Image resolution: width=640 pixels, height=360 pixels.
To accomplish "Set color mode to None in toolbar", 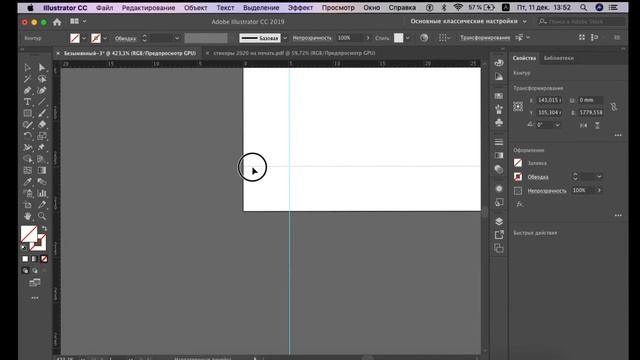I will click(44, 259).
